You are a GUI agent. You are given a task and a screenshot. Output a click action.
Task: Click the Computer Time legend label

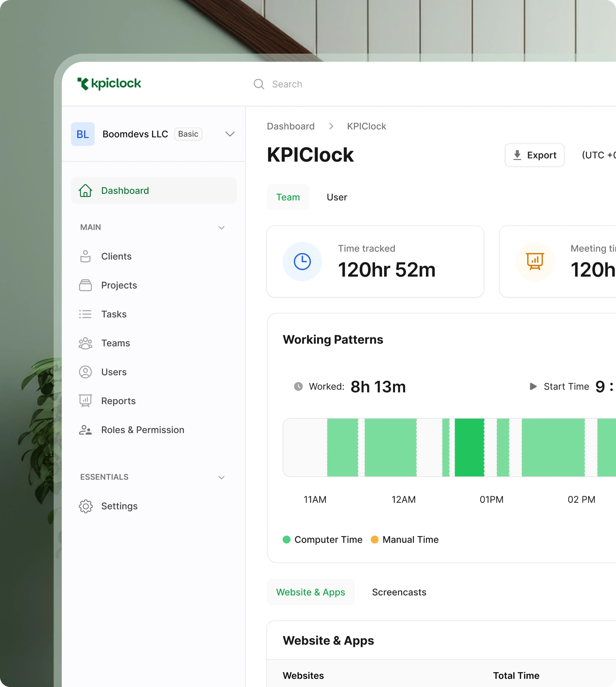(328, 539)
